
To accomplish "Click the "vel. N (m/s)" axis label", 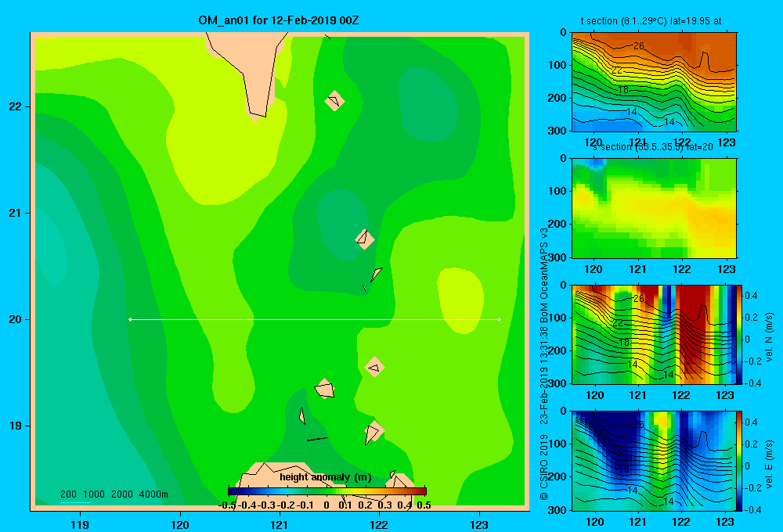I will (x=769, y=337).
